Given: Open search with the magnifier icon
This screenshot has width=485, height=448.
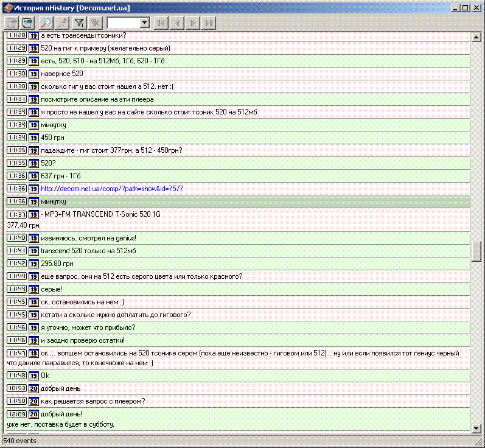Looking at the screenshot, I should (46, 23).
